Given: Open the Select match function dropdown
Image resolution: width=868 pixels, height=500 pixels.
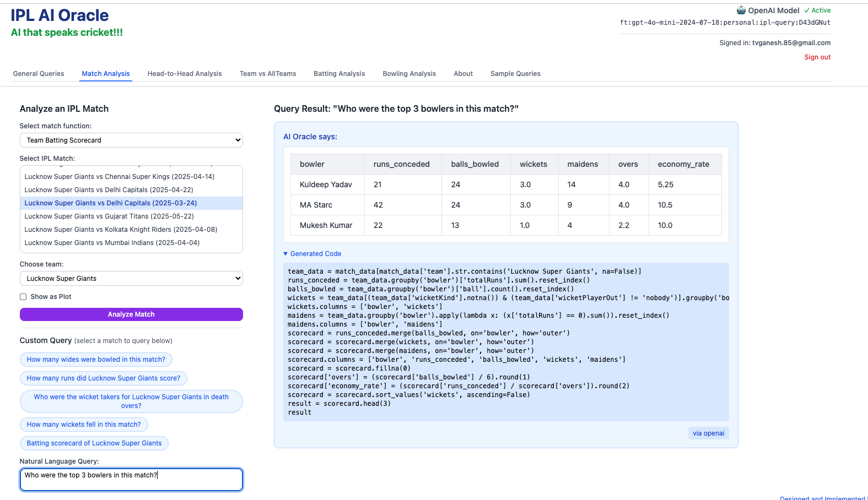Looking at the screenshot, I should [131, 140].
